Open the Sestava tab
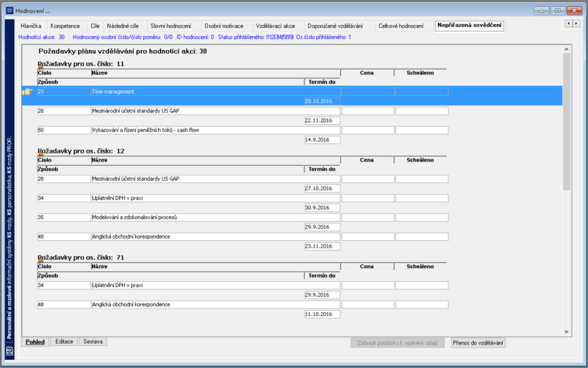The width and height of the screenshot is (588, 368). (93, 342)
